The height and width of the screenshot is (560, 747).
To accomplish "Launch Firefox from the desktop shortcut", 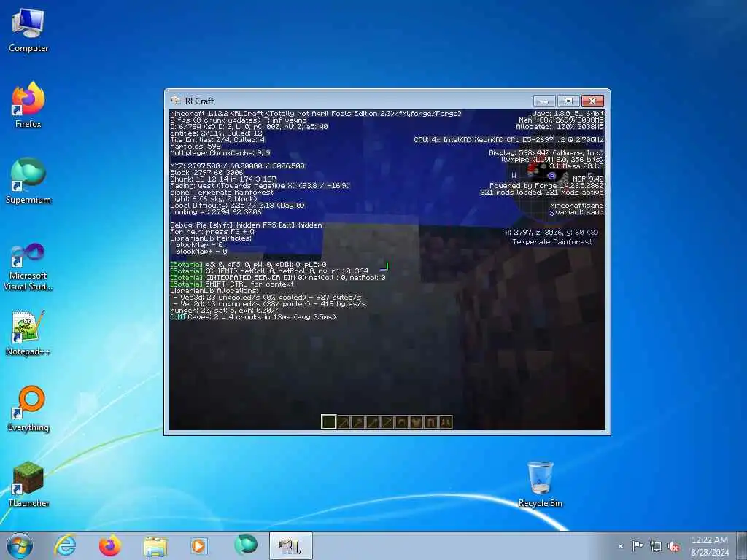I will click(x=28, y=105).
